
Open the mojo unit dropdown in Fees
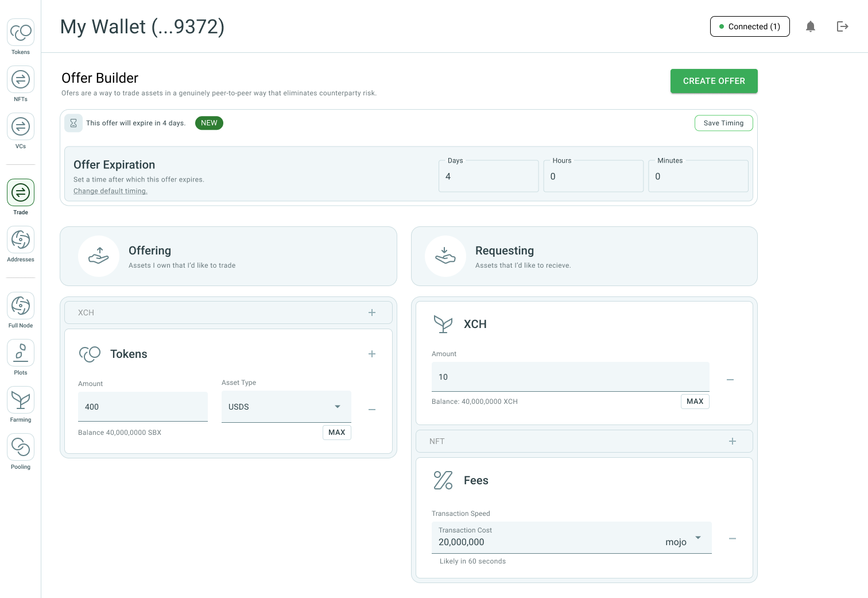[697, 538]
